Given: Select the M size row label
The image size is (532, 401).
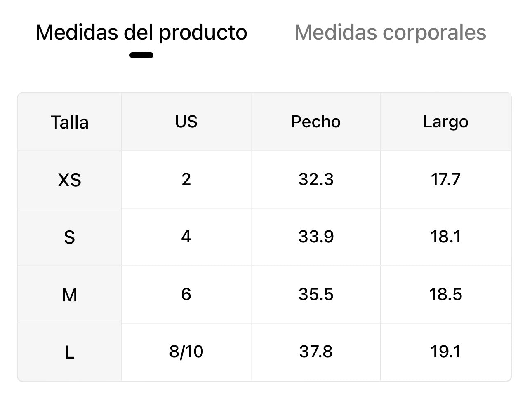Looking at the screenshot, I should pyautogui.click(x=69, y=295).
